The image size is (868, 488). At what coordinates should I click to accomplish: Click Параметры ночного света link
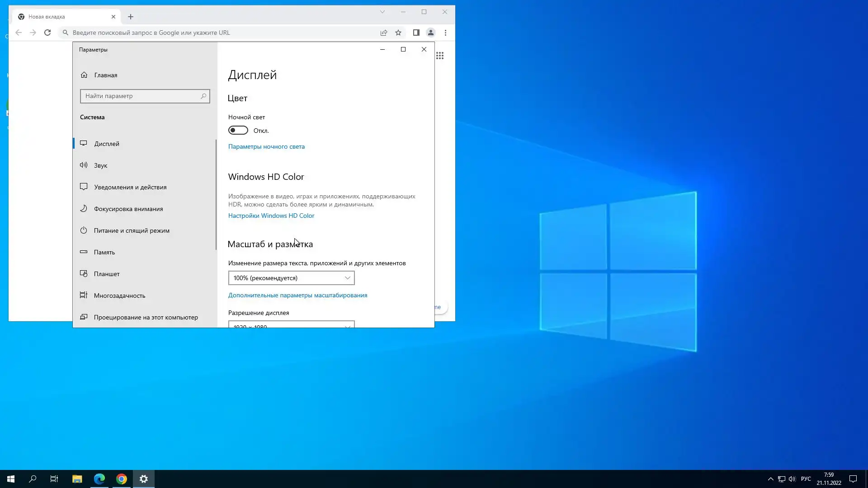(266, 146)
